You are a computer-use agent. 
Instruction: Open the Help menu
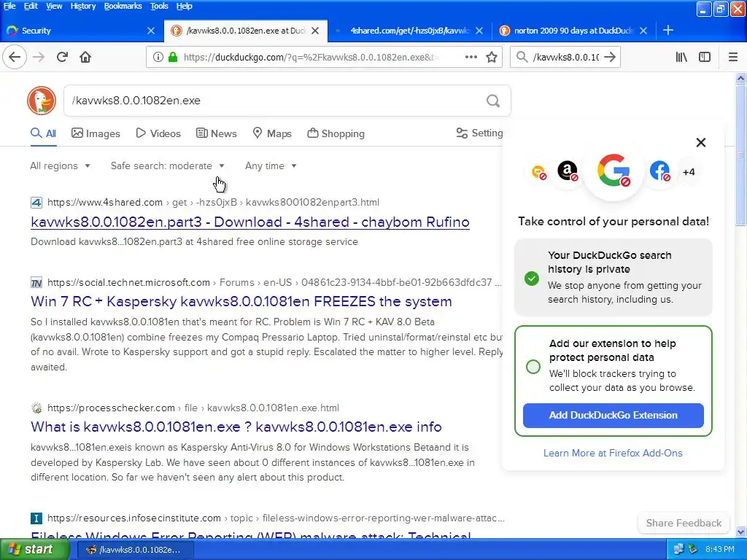pos(185,6)
